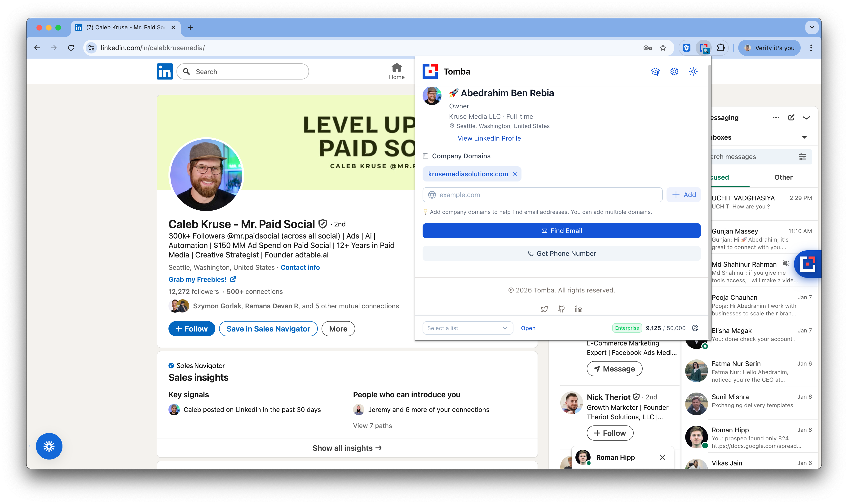Click the Find Email button

click(561, 231)
